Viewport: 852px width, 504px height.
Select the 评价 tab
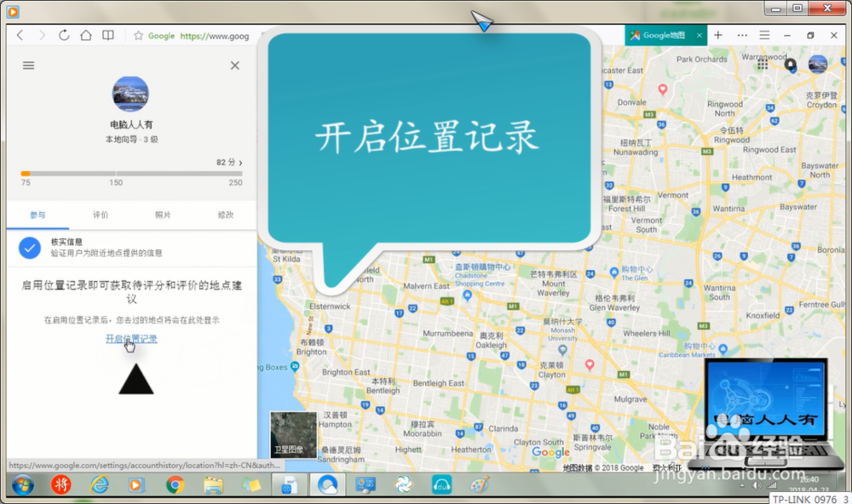pos(101,215)
